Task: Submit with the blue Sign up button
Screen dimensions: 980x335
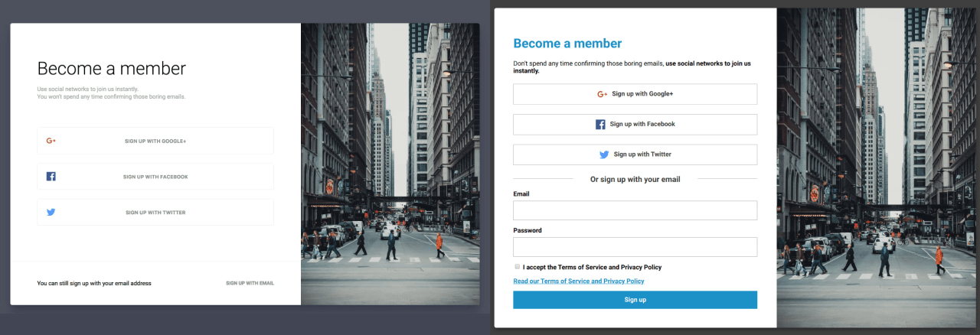Action: (635, 300)
